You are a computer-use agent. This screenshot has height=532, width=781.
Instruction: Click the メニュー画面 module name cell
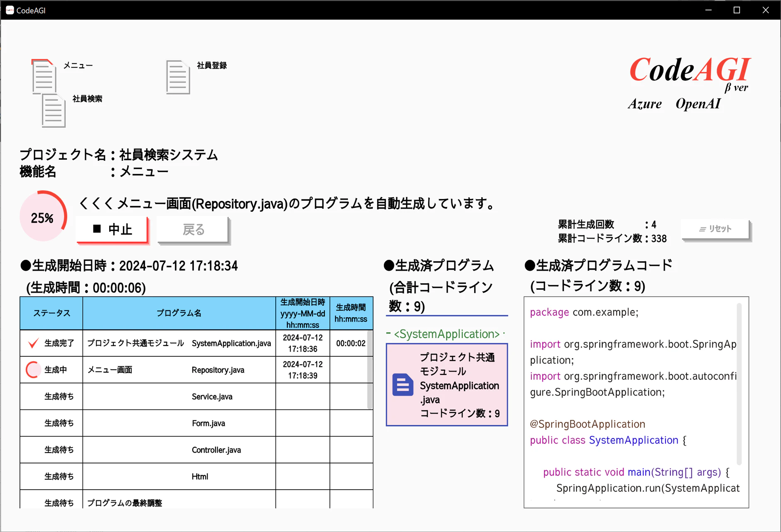(110, 370)
